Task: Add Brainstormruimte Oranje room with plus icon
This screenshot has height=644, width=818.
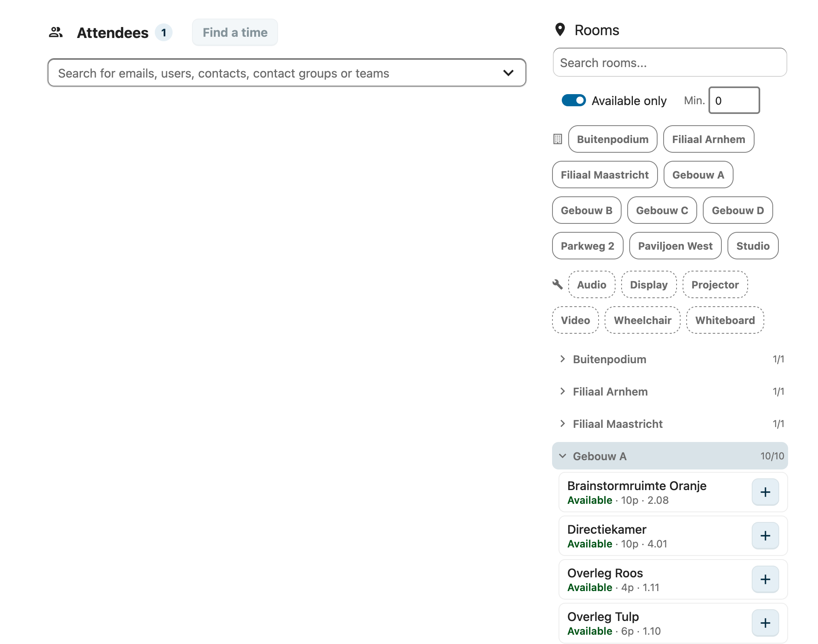Action: pyautogui.click(x=765, y=492)
